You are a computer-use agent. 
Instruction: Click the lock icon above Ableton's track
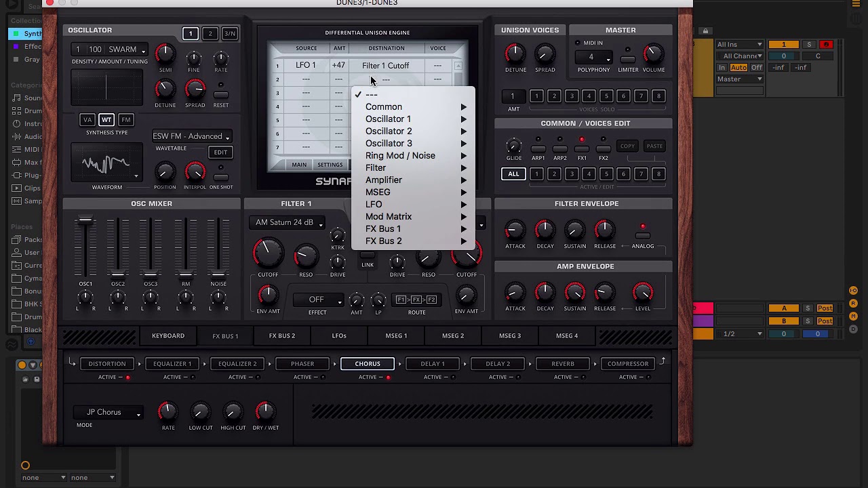click(x=705, y=31)
